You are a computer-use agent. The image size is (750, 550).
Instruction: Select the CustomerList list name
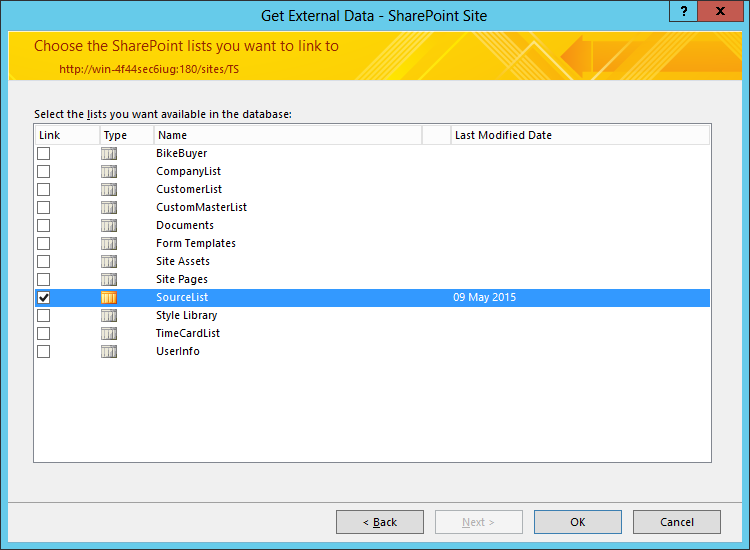tap(189, 189)
